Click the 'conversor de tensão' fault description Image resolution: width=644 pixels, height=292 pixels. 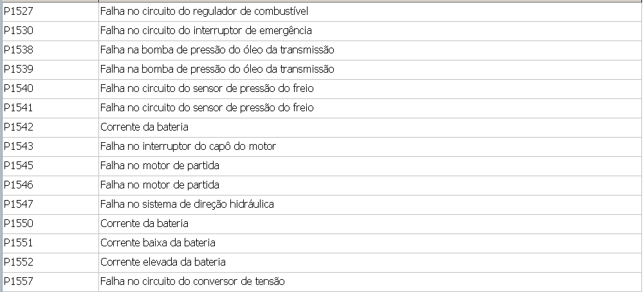point(192,282)
